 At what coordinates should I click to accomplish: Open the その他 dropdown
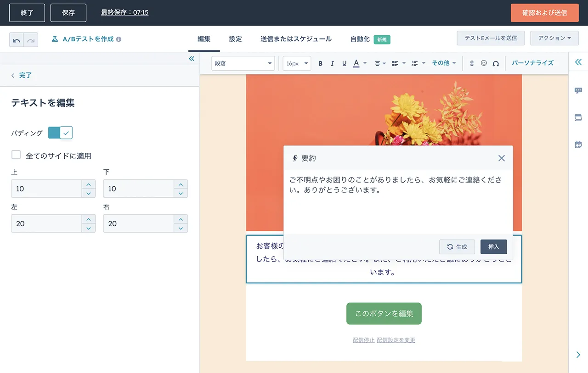tap(444, 63)
